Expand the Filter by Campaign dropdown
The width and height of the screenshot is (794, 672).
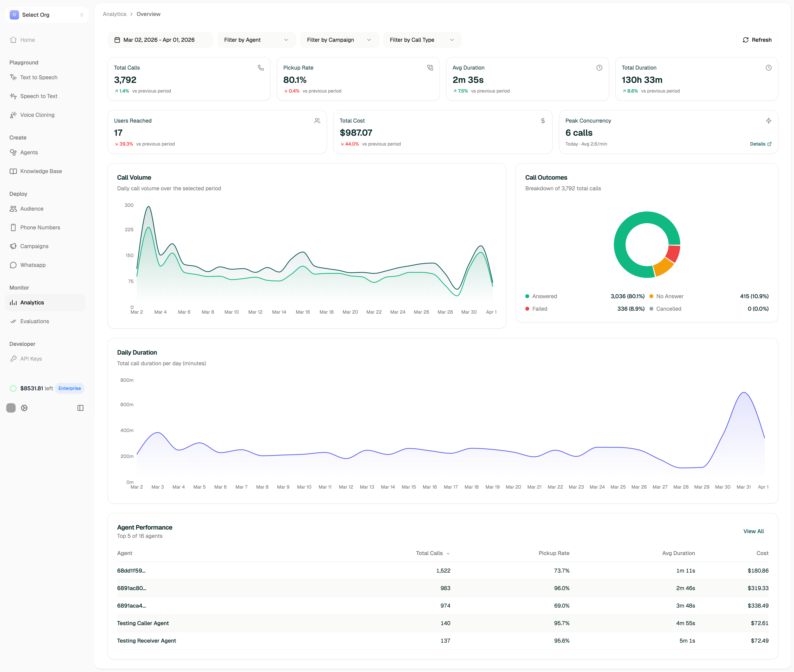(339, 40)
